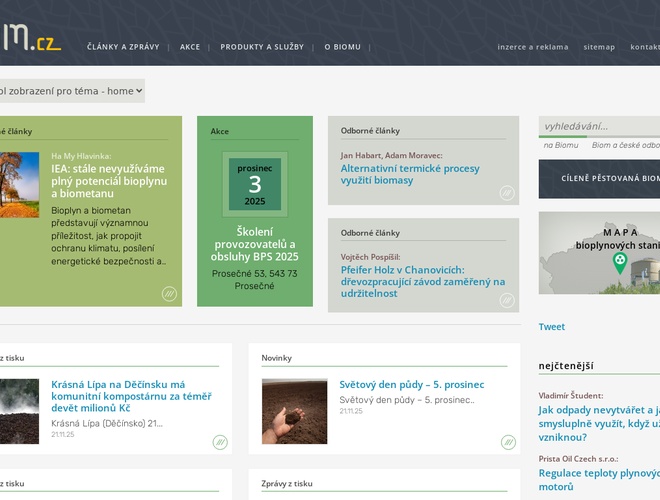Select the 'na Biomu' search scope

(x=560, y=145)
